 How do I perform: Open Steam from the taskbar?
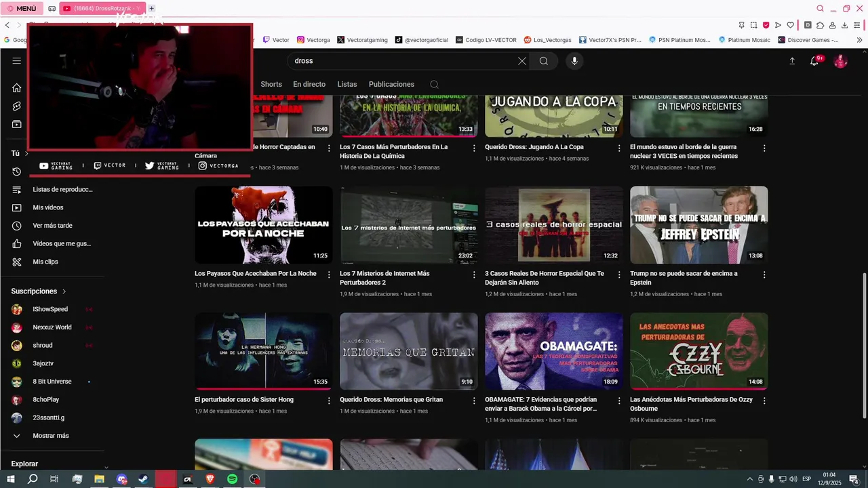[144, 479]
